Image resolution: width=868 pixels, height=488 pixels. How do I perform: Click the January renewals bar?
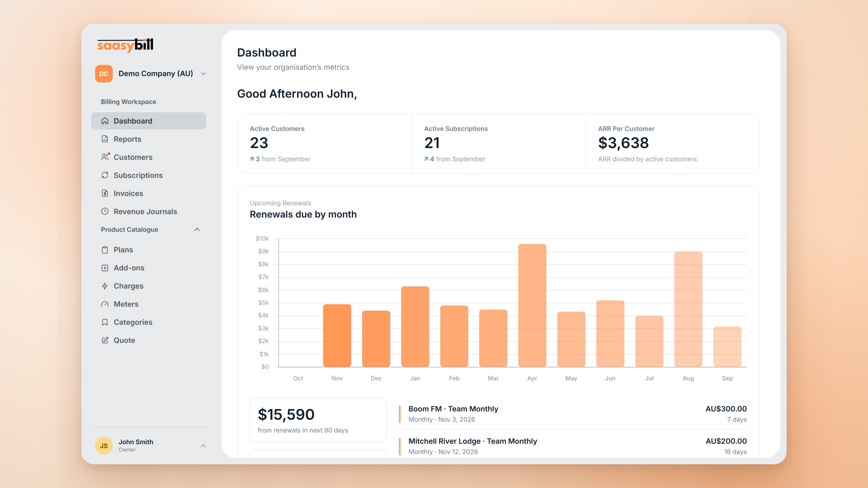coord(415,327)
